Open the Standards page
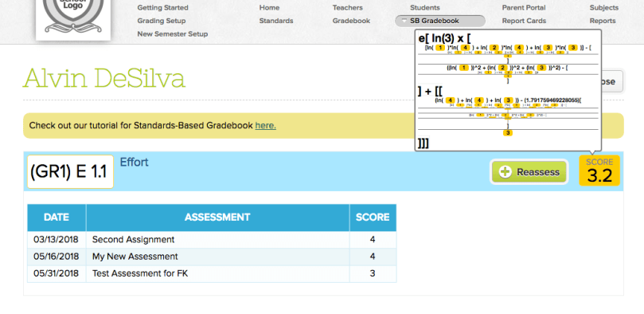This screenshot has height=314, width=644. tap(276, 21)
